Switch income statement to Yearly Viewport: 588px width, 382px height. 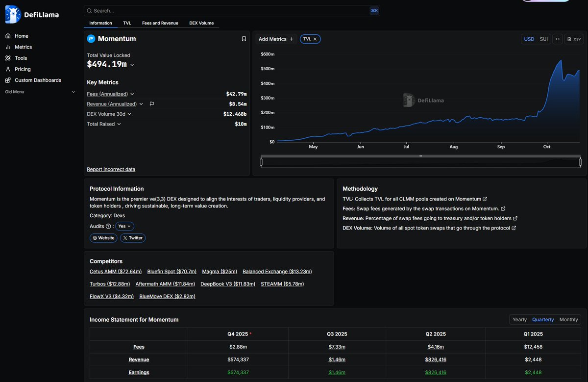[x=519, y=319]
